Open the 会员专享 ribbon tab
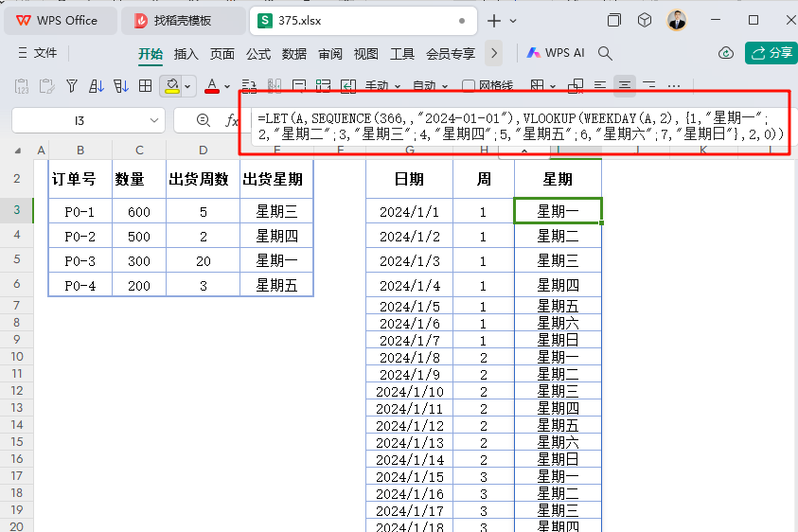 pyautogui.click(x=451, y=53)
